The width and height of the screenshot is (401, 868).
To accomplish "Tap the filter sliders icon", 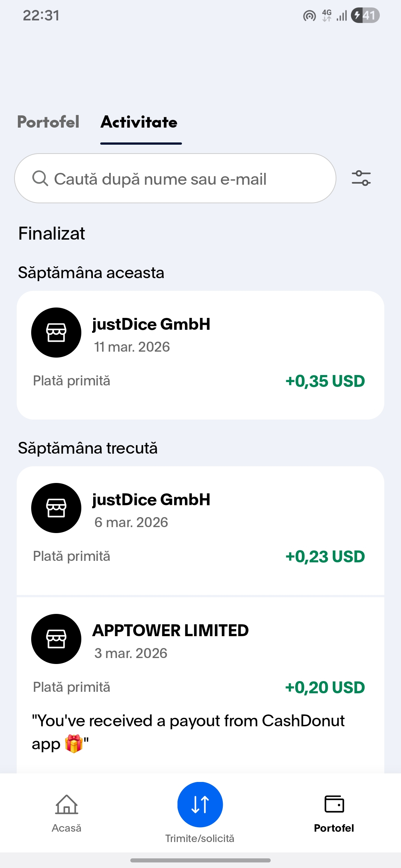I will [x=361, y=178].
